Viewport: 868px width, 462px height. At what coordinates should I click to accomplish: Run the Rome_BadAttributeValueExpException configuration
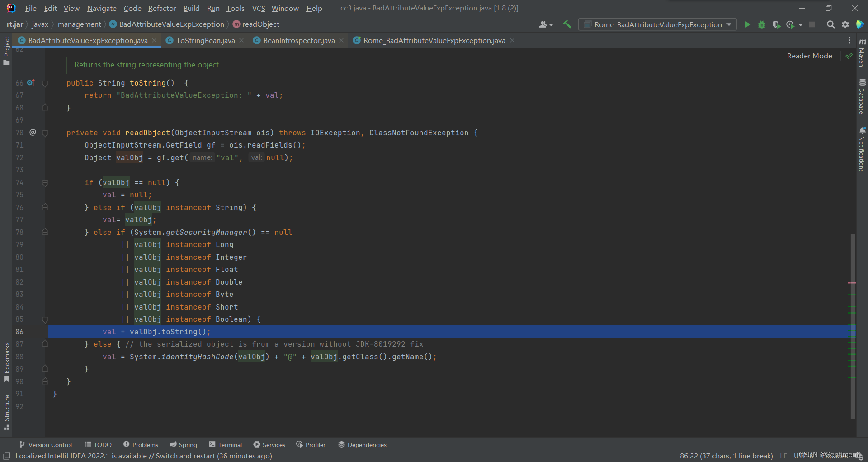tap(747, 24)
